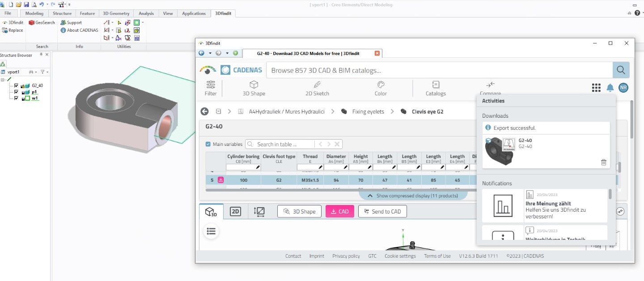The width and height of the screenshot is (644, 281).
Task: Select the 3D Shape search mode
Action: tap(254, 88)
